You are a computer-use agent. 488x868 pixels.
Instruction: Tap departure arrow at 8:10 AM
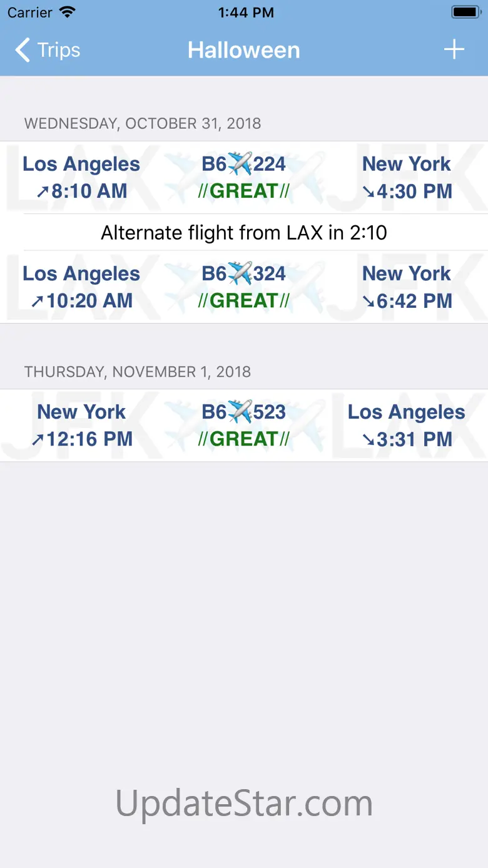(x=42, y=191)
